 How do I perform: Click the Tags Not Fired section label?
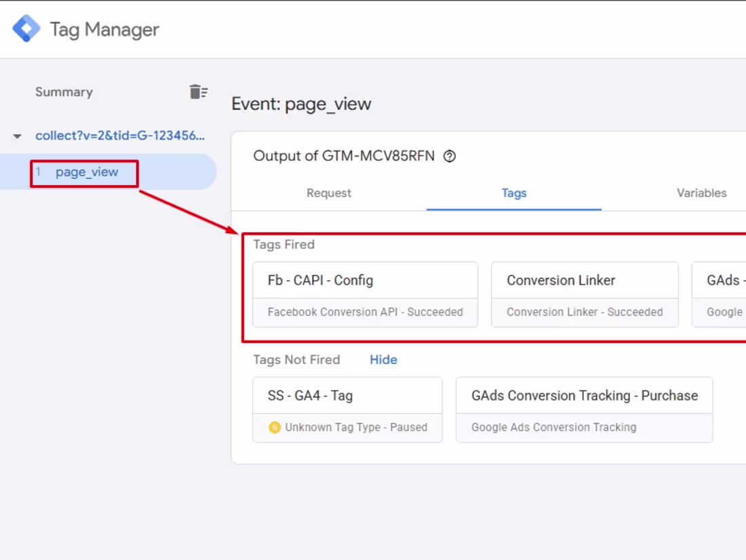coord(296,360)
